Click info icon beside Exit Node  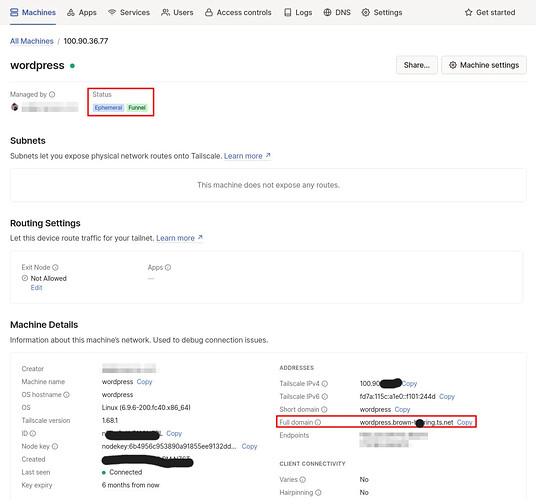point(55,267)
